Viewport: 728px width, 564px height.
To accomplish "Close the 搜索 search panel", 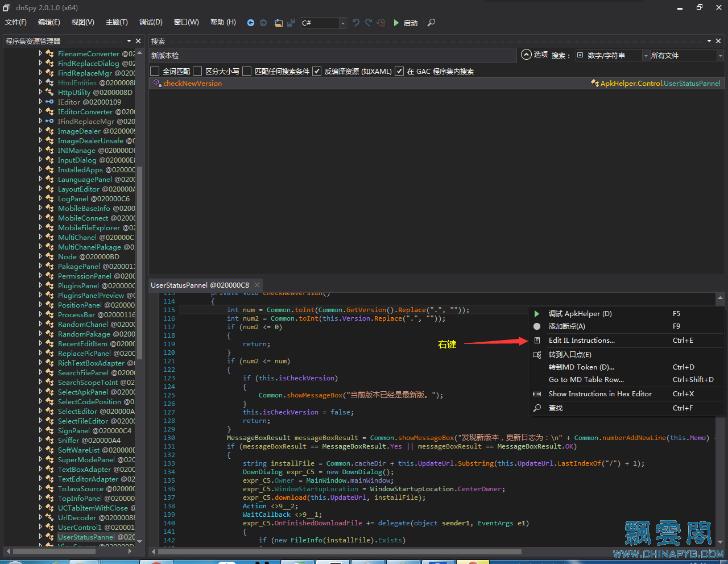I will 718,41.
